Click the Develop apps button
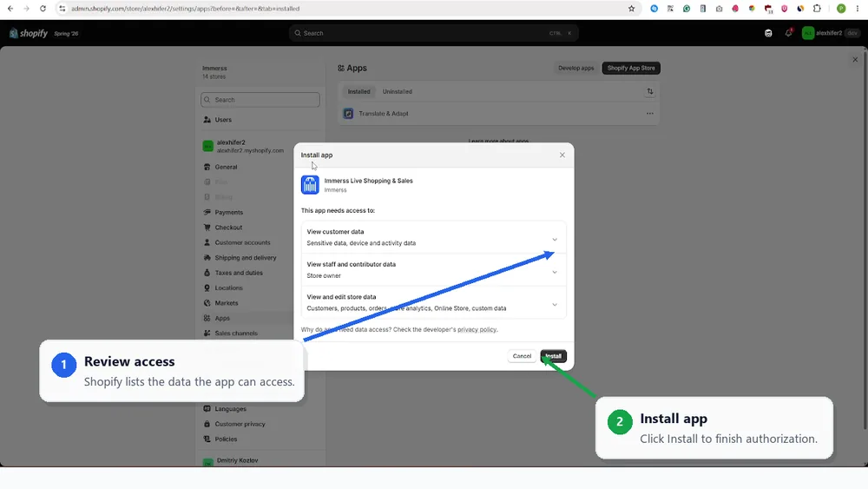 tap(575, 68)
